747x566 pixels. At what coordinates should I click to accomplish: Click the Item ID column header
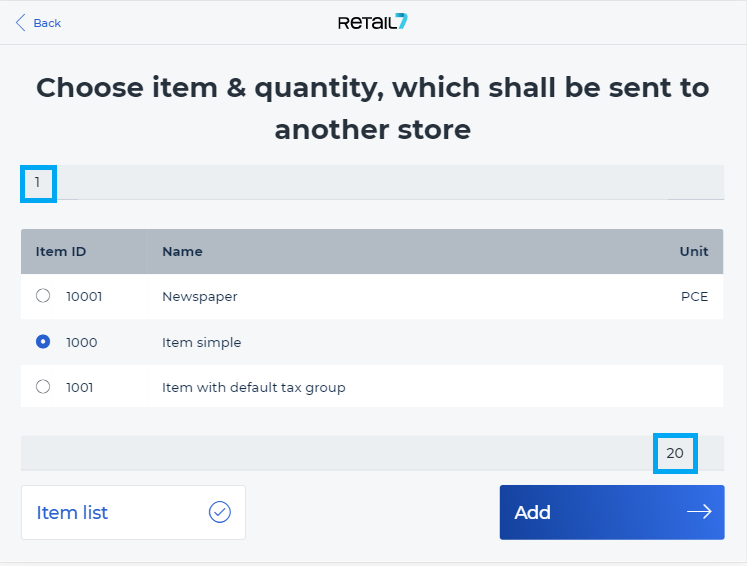(x=61, y=252)
